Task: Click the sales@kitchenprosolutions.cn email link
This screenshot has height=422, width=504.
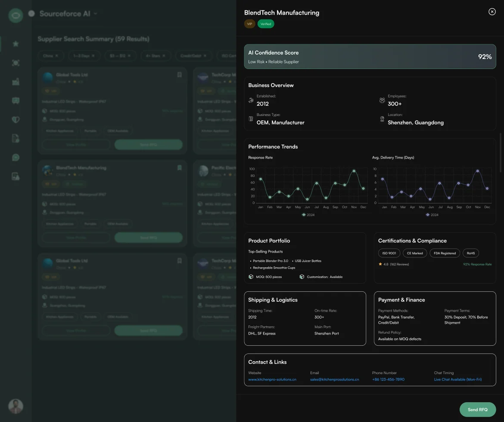Action: [x=334, y=380]
